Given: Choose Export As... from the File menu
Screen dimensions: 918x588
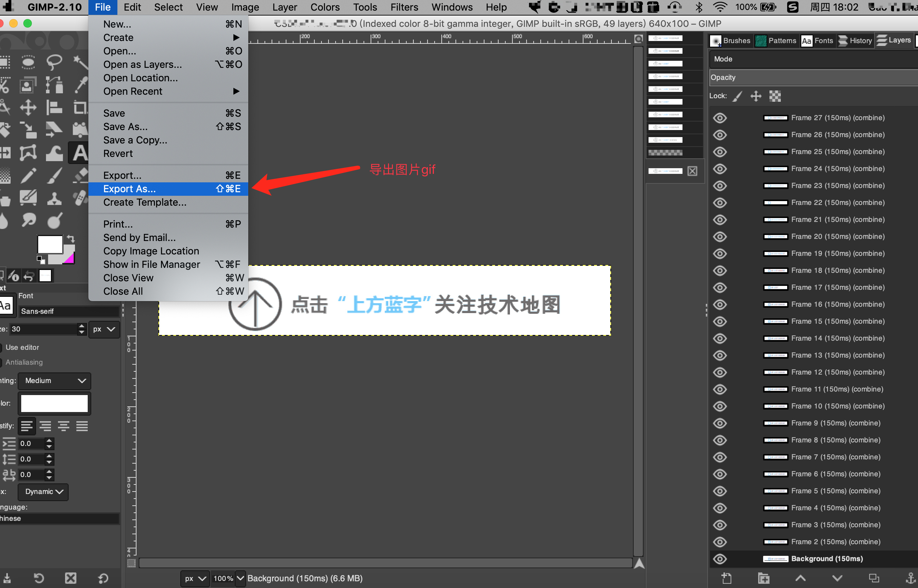Looking at the screenshot, I should tap(129, 189).
